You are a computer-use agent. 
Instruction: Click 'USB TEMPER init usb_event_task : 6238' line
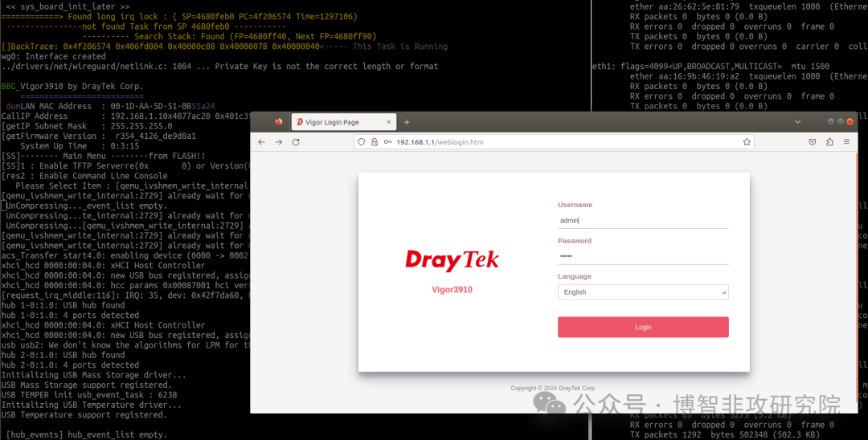click(89, 395)
